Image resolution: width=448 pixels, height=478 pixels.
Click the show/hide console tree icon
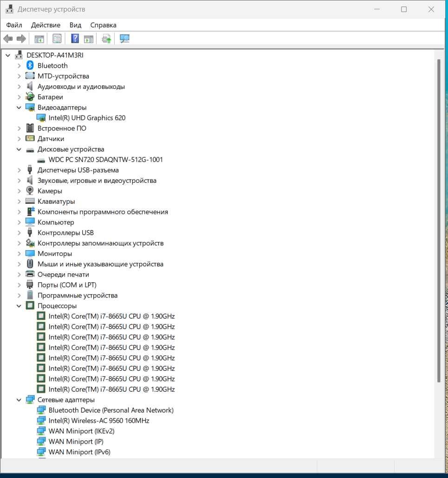[39, 39]
